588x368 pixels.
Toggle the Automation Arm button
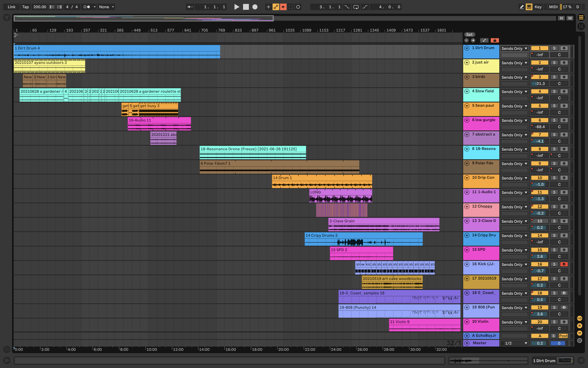(276, 7)
